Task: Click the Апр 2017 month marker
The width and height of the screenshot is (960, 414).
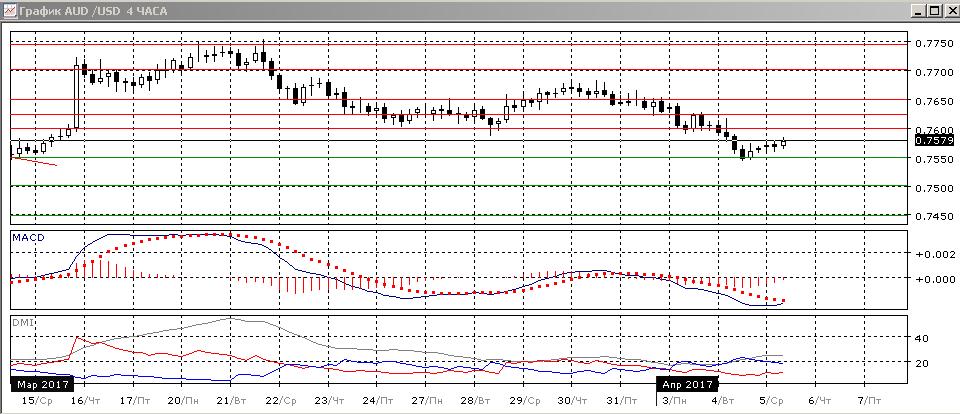Action: (688, 385)
